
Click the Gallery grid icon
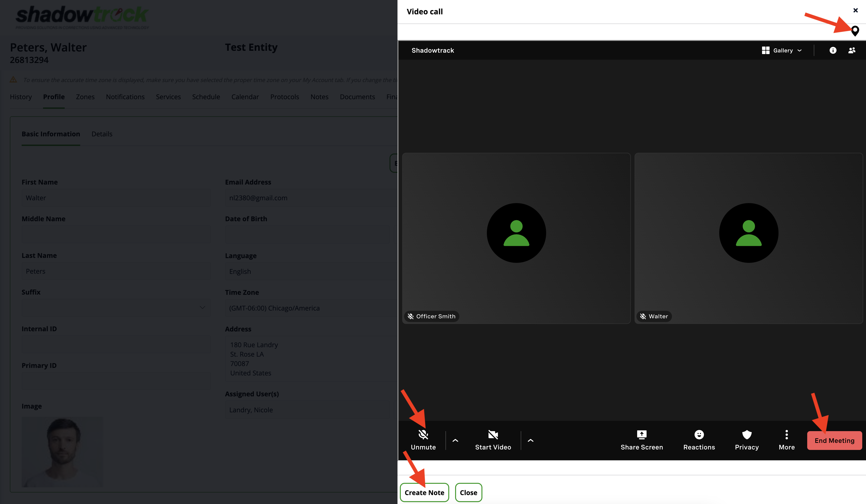[765, 51]
